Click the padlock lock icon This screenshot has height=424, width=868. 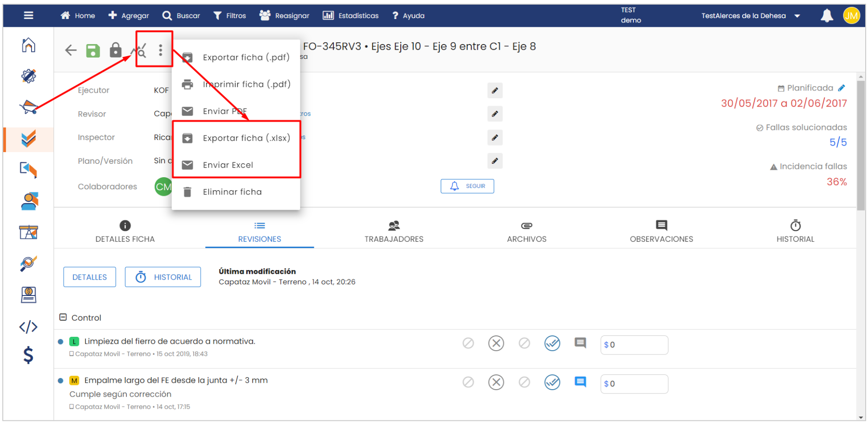click(x=115, y=50)
